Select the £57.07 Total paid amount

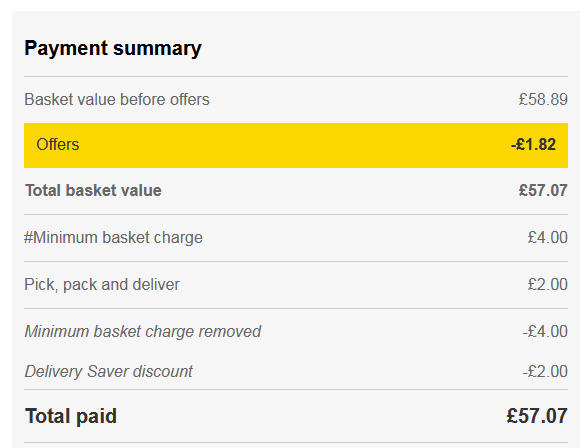(537, 416)
